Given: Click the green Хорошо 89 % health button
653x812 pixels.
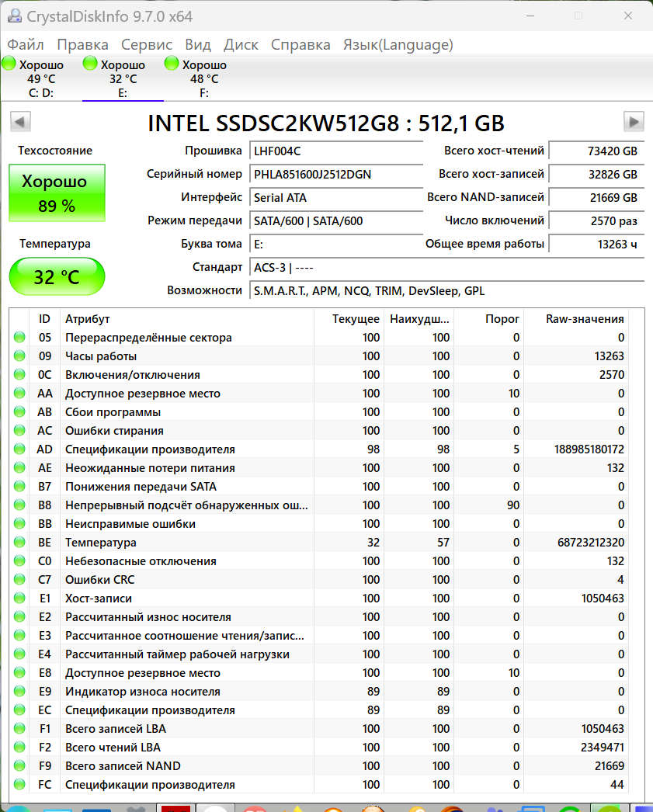Looking at the screenshot, I should click(x=57, y=193).
